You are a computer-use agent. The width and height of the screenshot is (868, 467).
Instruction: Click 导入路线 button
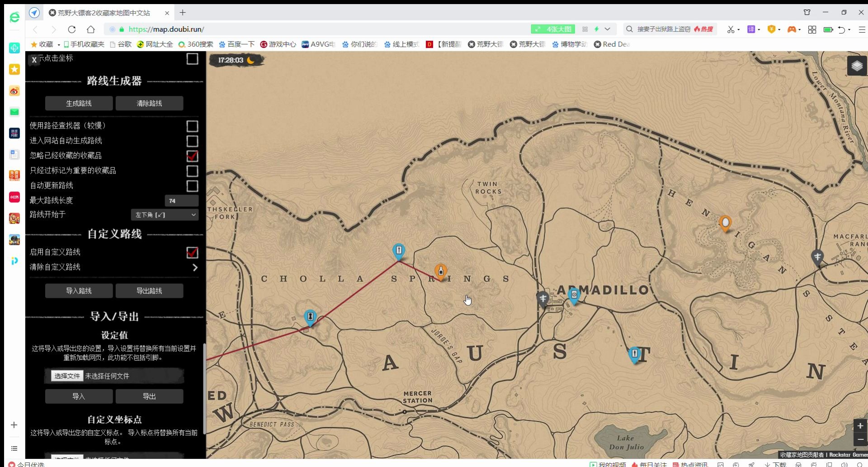tap(79, 291)
